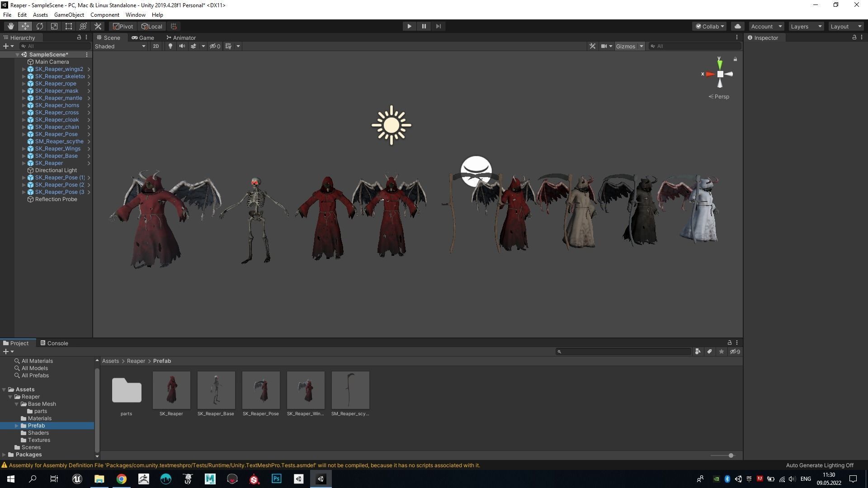Expand SK_Reaper_wings2 in Hierarchy
This screenshot has width=868, height=488.
click(x=24, y=69)
